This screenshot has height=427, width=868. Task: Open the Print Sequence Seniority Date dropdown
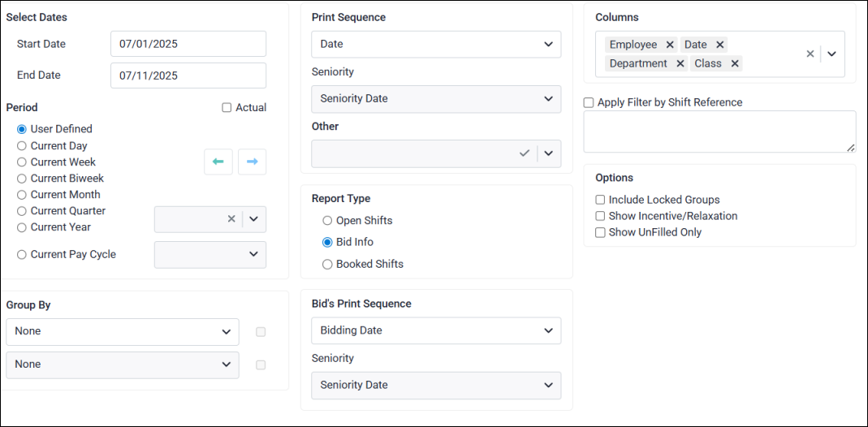(436, 98)
